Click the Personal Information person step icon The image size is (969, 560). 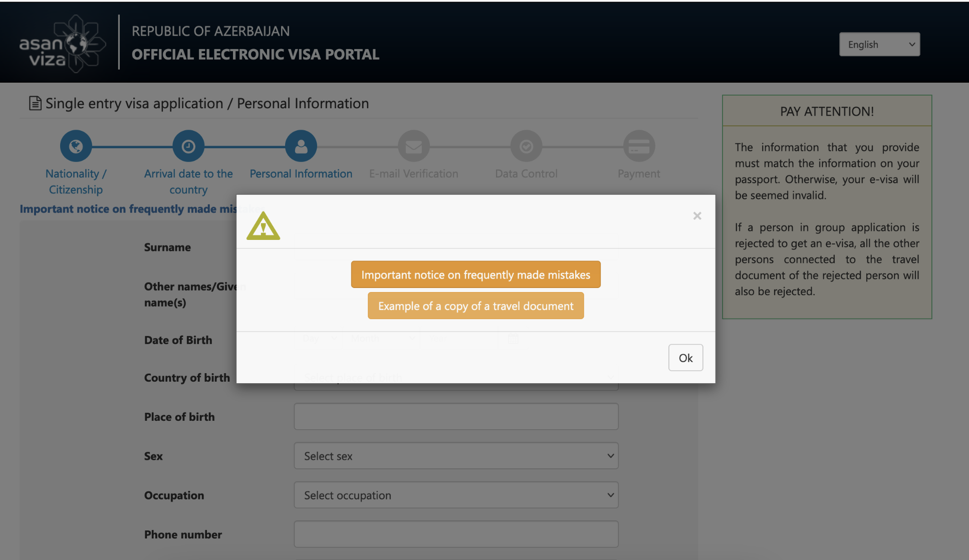pyautogui.click(x=301, y=146)
